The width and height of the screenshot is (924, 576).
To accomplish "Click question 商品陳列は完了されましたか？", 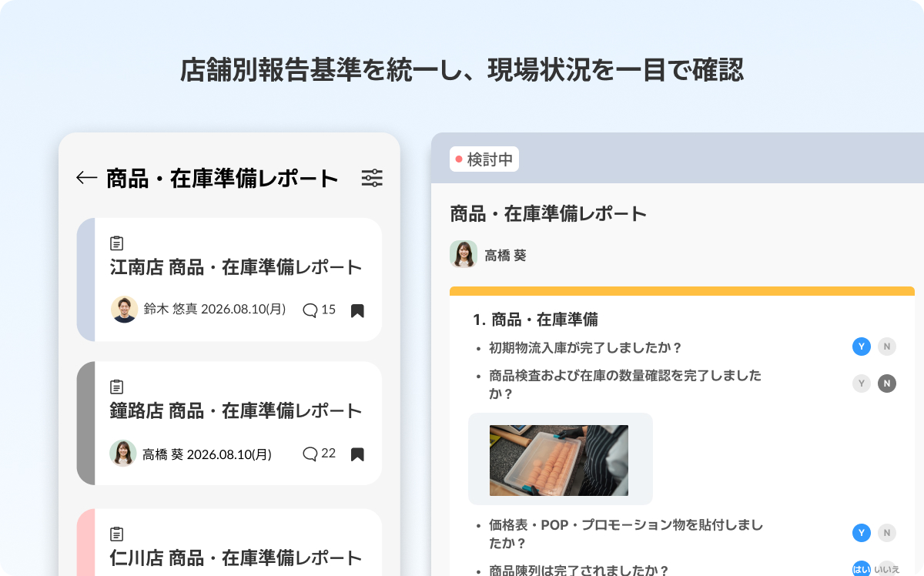I will click(x=579, y=571).
